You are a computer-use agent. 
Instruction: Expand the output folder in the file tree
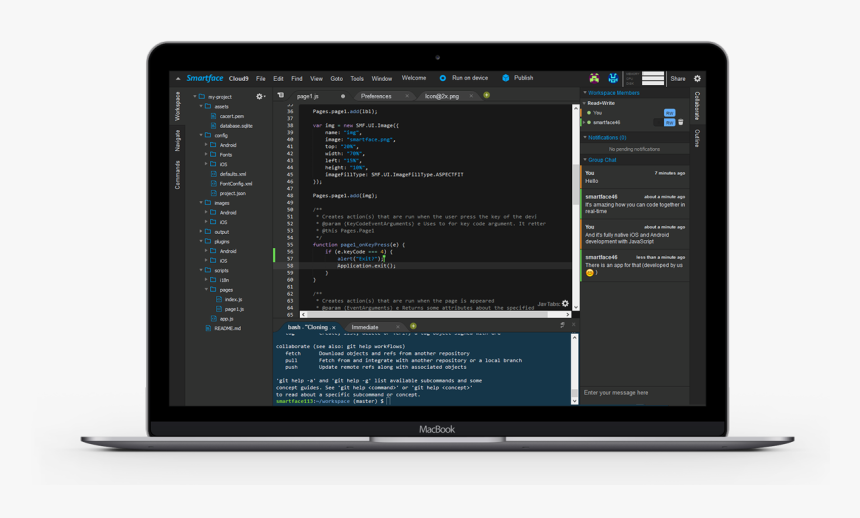point(221,232)
